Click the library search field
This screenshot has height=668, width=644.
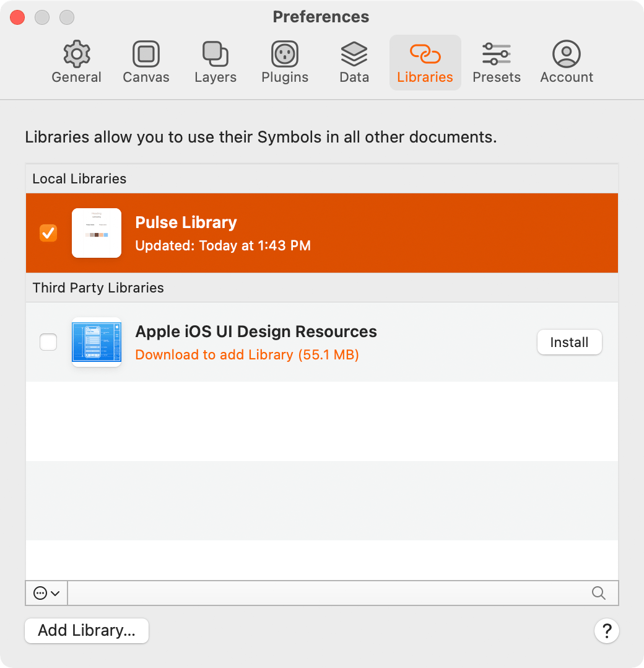tap(341, 593)
